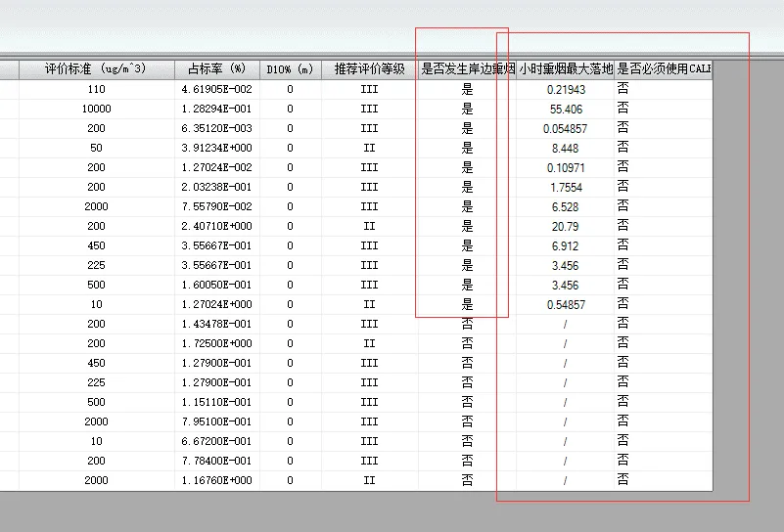This screenshot has height=532, width=784.
Task: Select the cell showing 1.16760E+000
Action: [217, 480]
